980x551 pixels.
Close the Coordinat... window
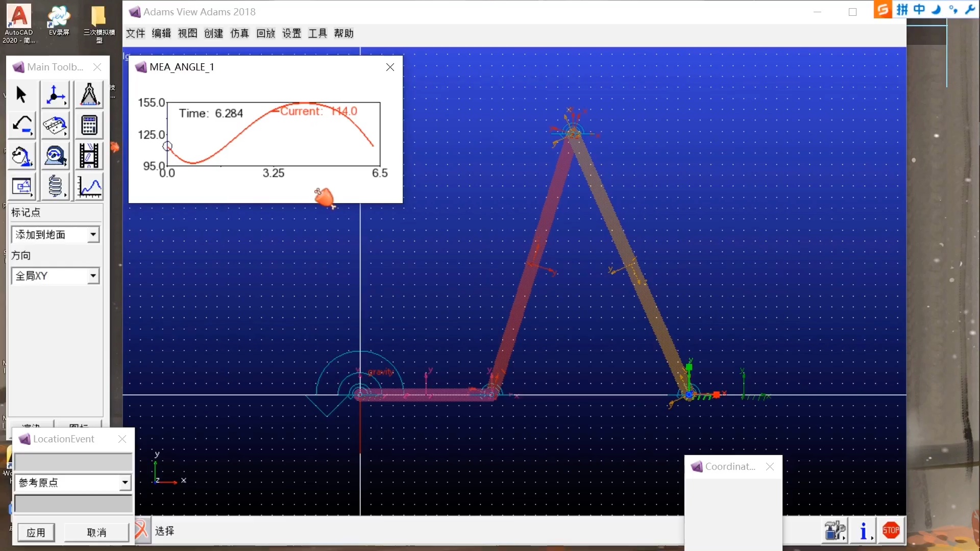[x=770, y=467]
